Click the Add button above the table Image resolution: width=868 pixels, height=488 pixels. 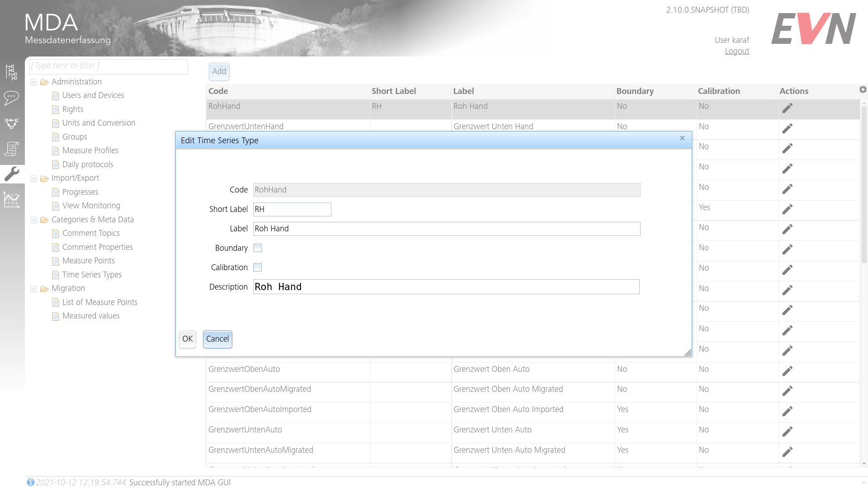(219, 71)
